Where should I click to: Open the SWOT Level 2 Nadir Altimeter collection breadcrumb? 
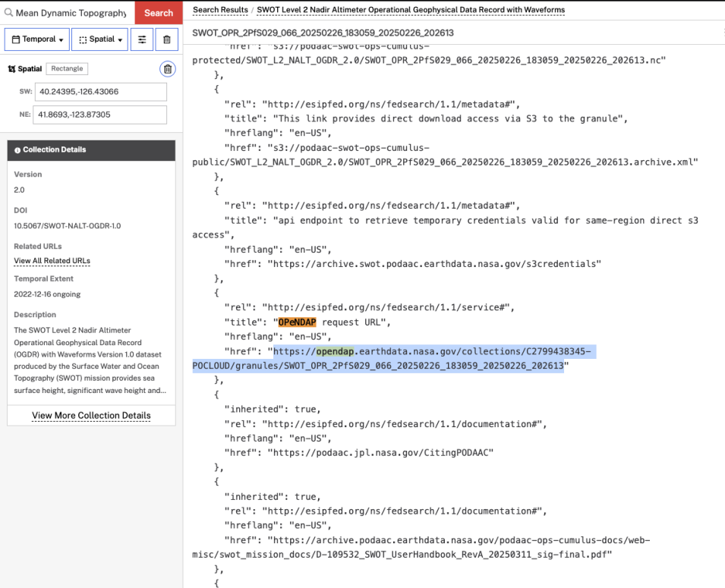tap(411, 10)
